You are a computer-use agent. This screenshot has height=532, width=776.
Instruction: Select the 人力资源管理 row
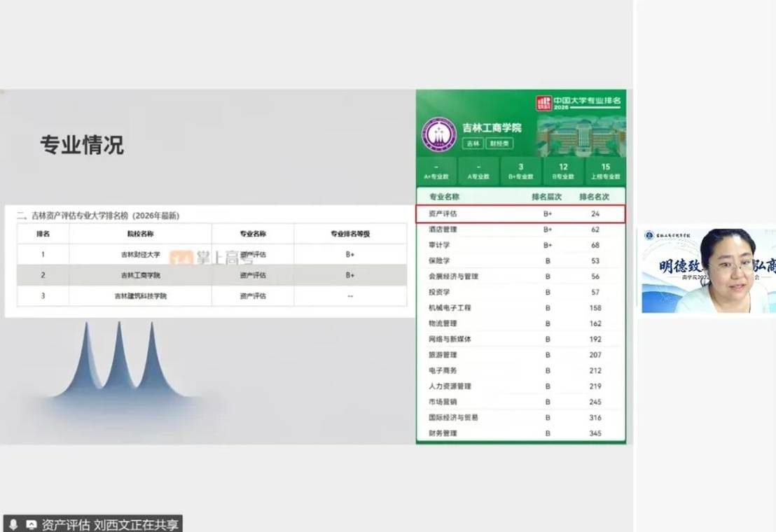(520, 386)
